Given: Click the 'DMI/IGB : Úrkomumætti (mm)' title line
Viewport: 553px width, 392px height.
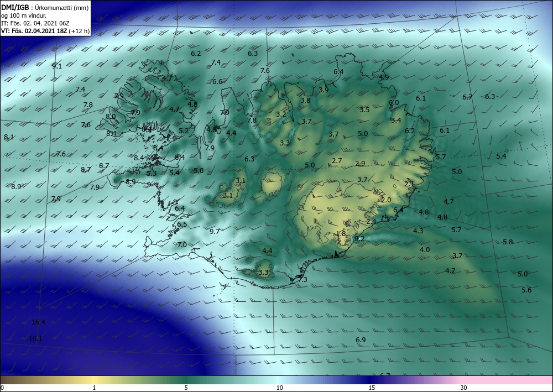Looking at the screenshot, I should pyautogui.click(x=45, y=7).
